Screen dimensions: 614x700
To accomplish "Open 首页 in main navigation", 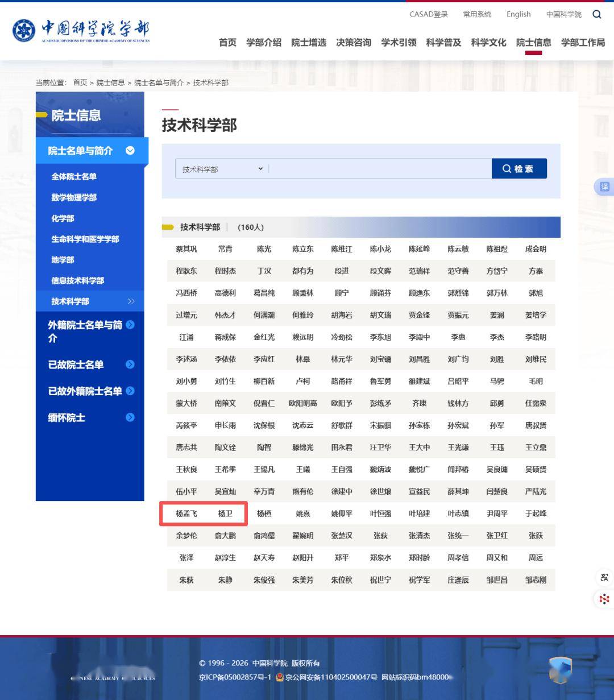I will [x=227, y=43].
